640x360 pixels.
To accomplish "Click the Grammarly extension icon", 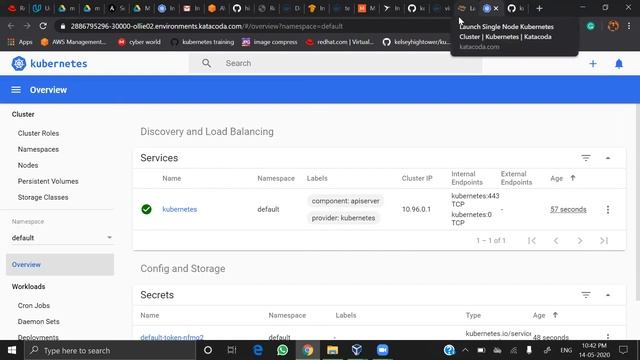I will (591, 26).
